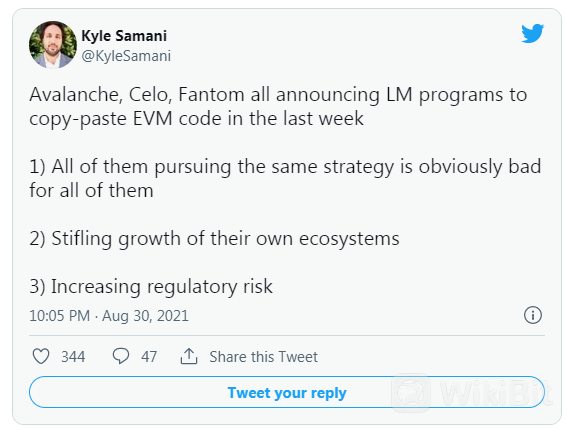567x430 pixels.
Task: Visit the @KyleSamani handle
Action: click(126, 56)
